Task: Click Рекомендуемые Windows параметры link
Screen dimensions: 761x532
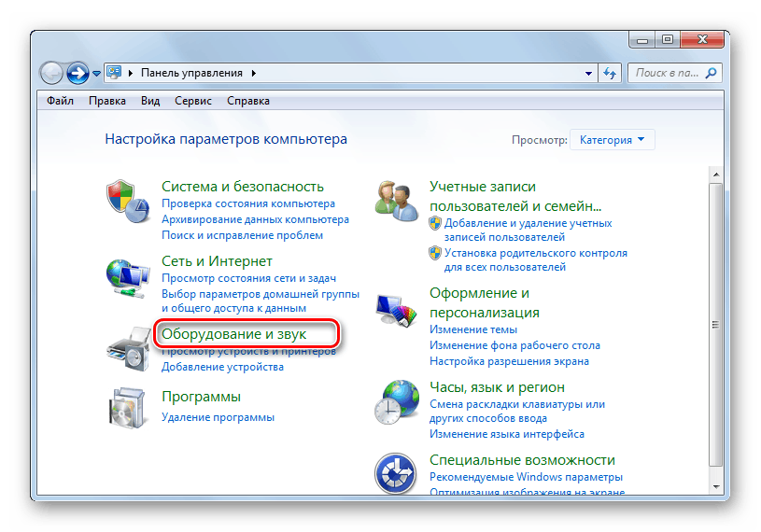Action: [x=526, y=477]
